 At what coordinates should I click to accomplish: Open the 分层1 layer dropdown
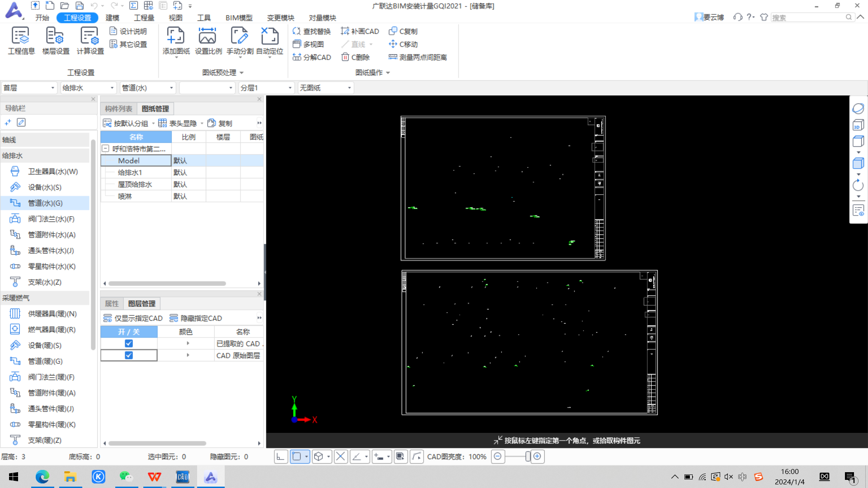pyautogui.click(x=266, y=88)
